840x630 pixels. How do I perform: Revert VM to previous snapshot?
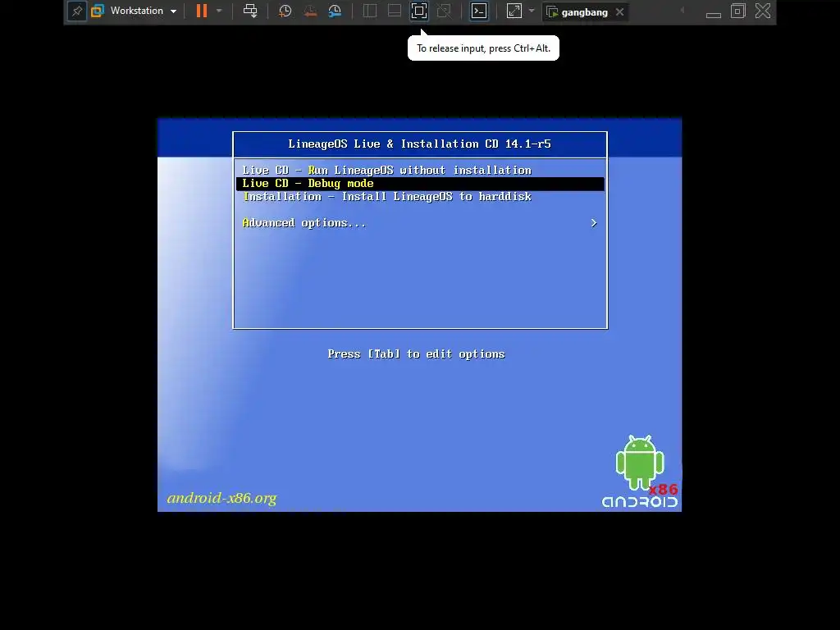click(310, 11)
